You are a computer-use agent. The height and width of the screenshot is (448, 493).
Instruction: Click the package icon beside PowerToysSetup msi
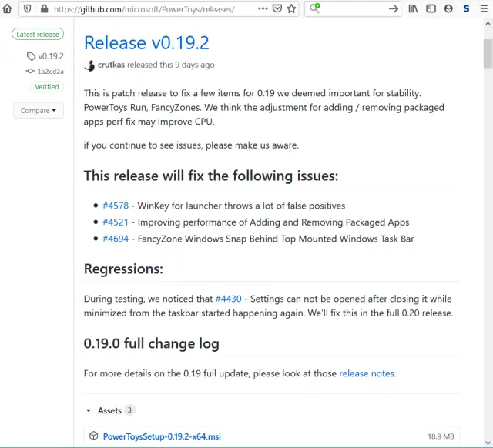click(x=93, y=436)
